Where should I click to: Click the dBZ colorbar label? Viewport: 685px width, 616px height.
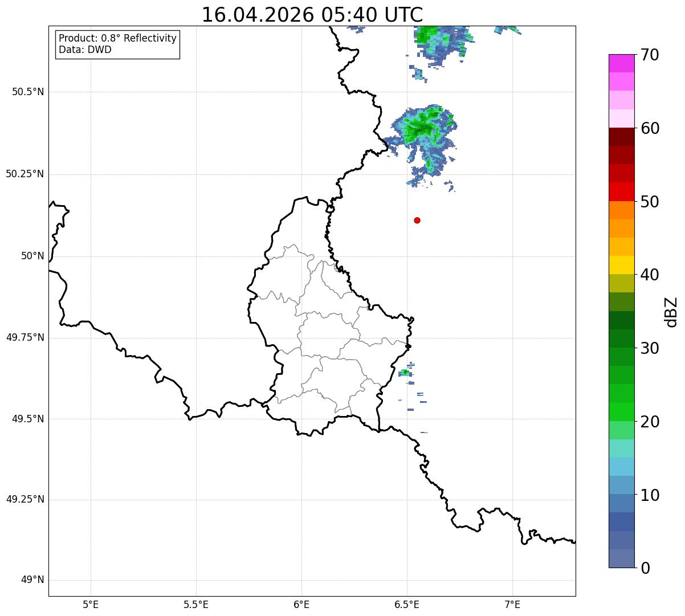pyautogui.click(x=671, y=312)
